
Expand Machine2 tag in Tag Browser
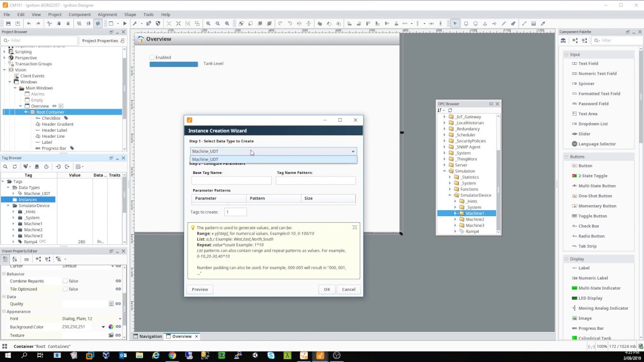(x=14, y=230)
